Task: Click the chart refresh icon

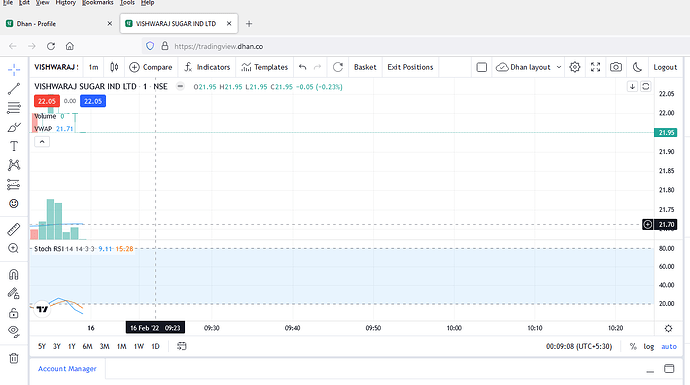Action: pos(338,67)
